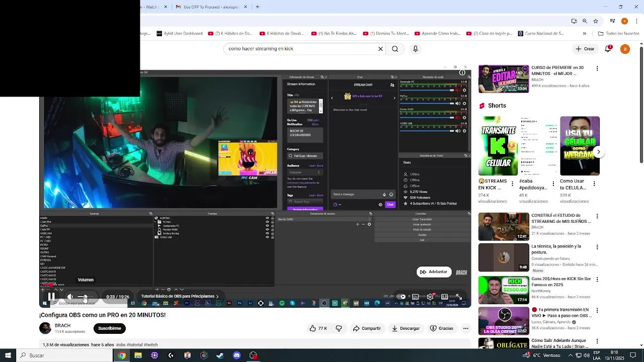Open more actions menu beside Gracias
644x362 pixels.
coord(465,328)
